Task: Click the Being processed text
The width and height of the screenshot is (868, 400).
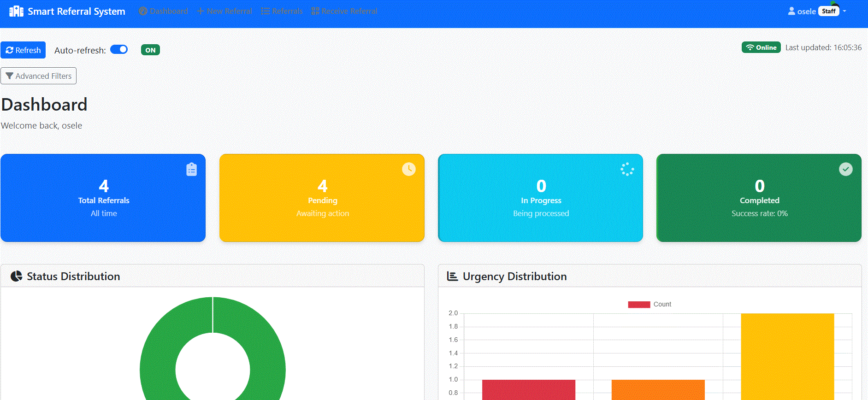Action: coord(541,213)
